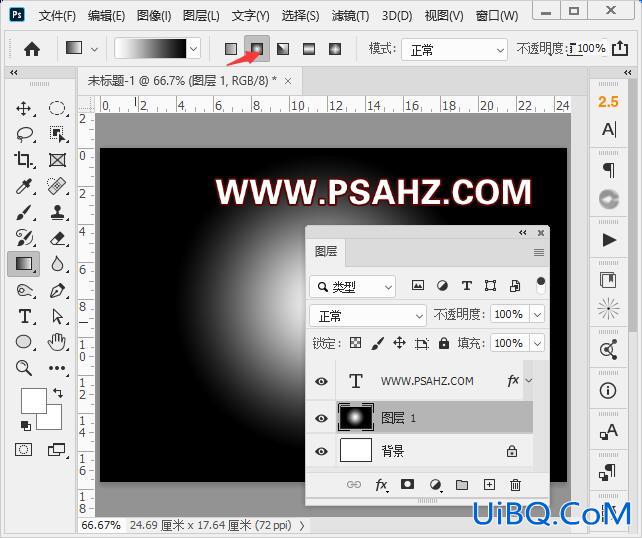The height and width of the screenshot is (538, 642).
Task: Hide the 背景 layer
Action: 321,451
